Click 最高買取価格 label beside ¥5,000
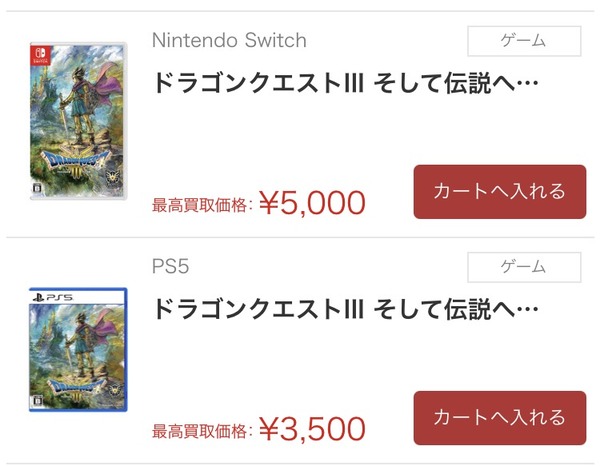The width and height of the screenshot is (600, 466). [x=201, y=206]
